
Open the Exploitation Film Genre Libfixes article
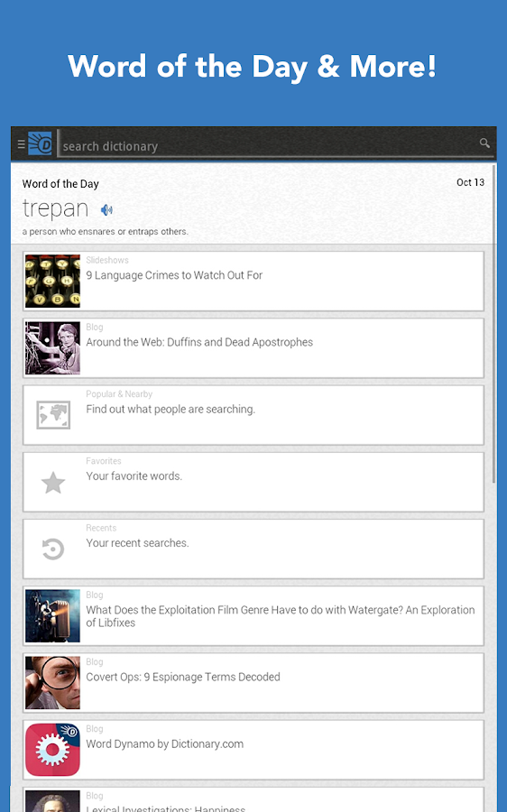point(253,615)
